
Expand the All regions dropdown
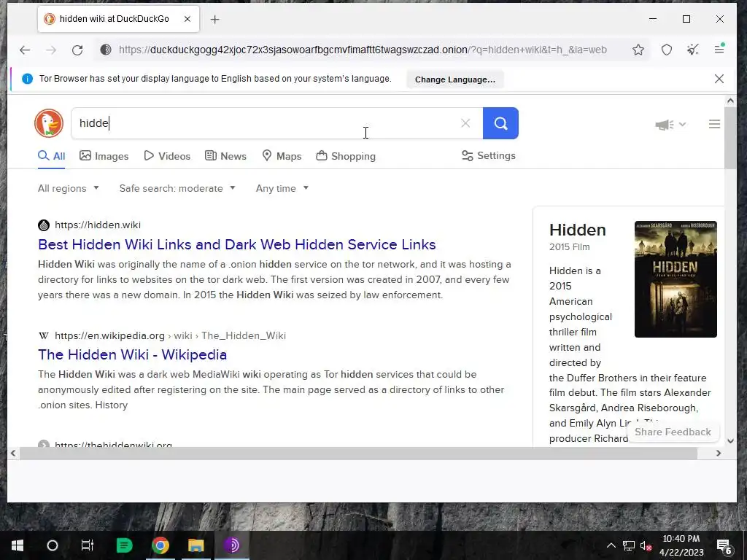(x=69, y=188)
